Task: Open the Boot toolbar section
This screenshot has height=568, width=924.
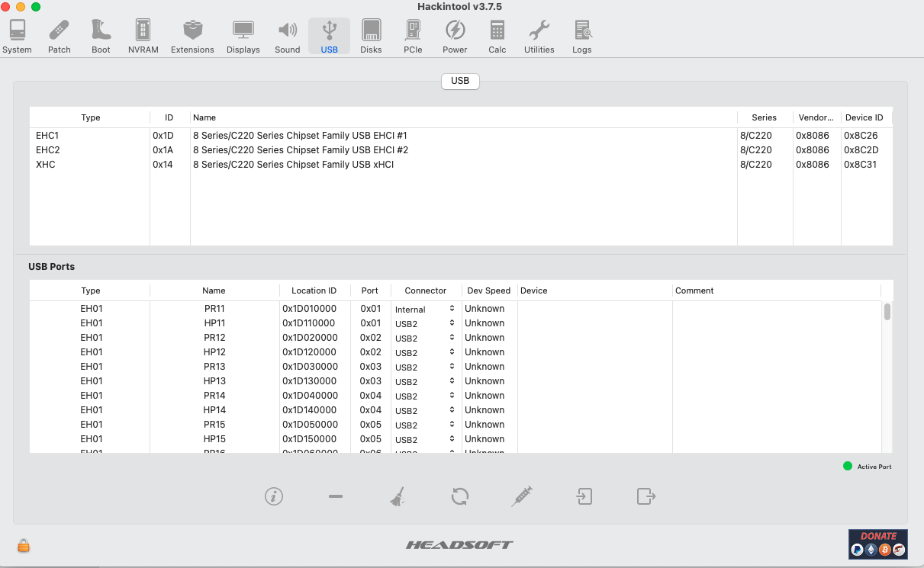Action: (101, 36)
